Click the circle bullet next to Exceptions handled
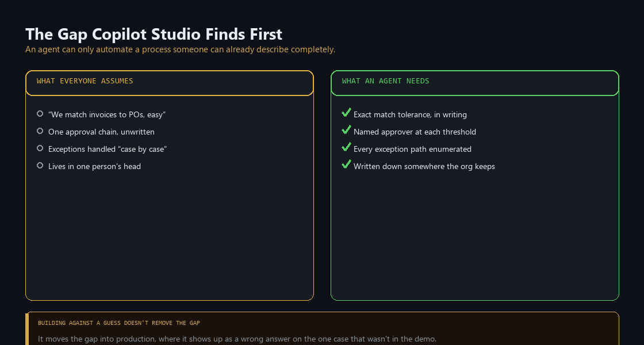 [x=40, y=148]
